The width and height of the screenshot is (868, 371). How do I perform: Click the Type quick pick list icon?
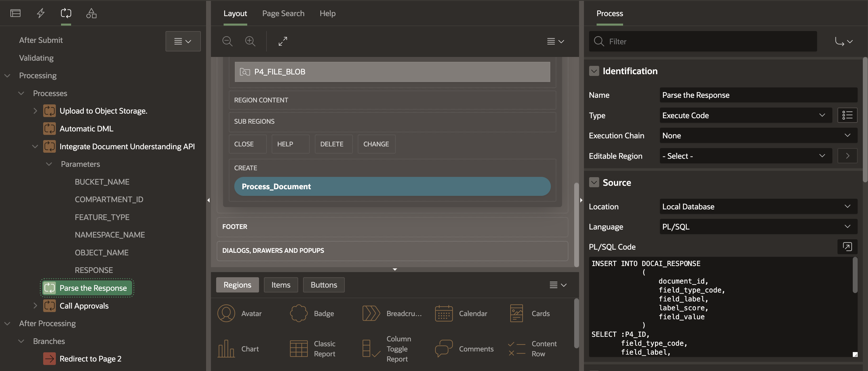coord(847,115)
